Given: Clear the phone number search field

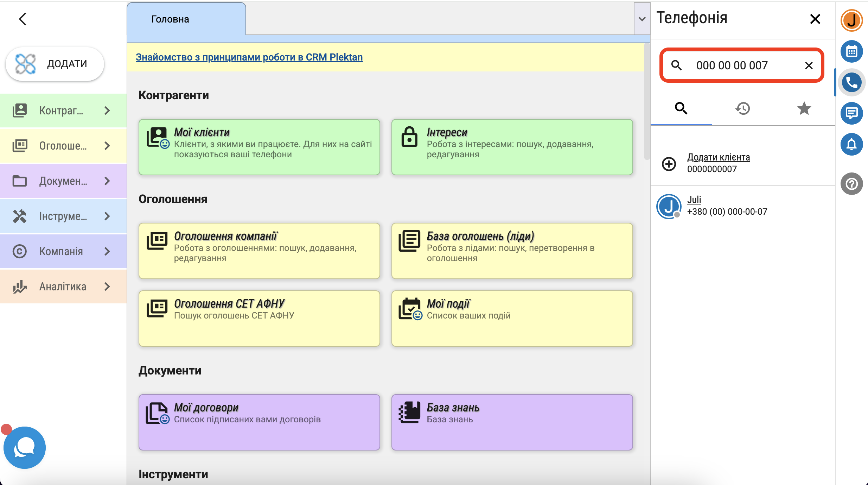Looking at the screenshot, I should pyautogui.click(x=809, y=65).
